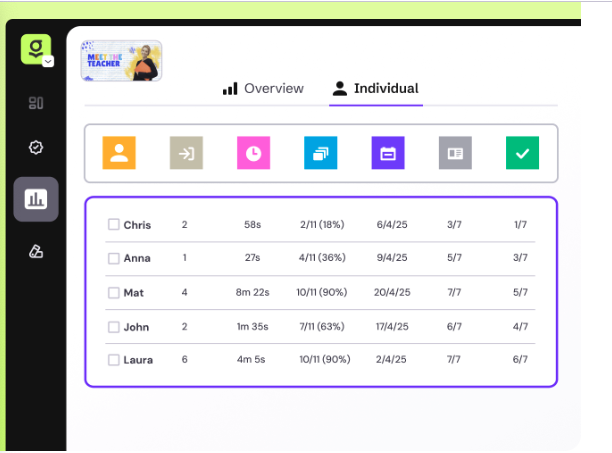The height and width of the screenshot is (453, 612).
Task: Click the purple calendar date icon
Action: tap(388, 153)
